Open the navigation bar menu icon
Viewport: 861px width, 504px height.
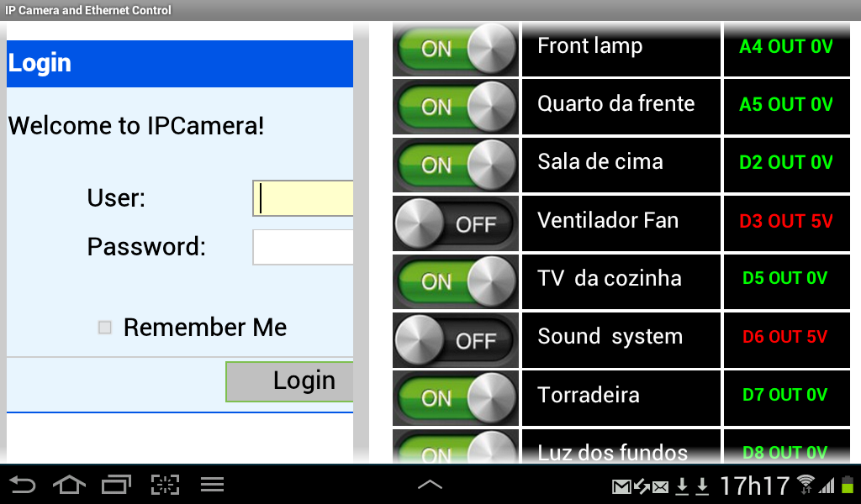click(212, 485)
